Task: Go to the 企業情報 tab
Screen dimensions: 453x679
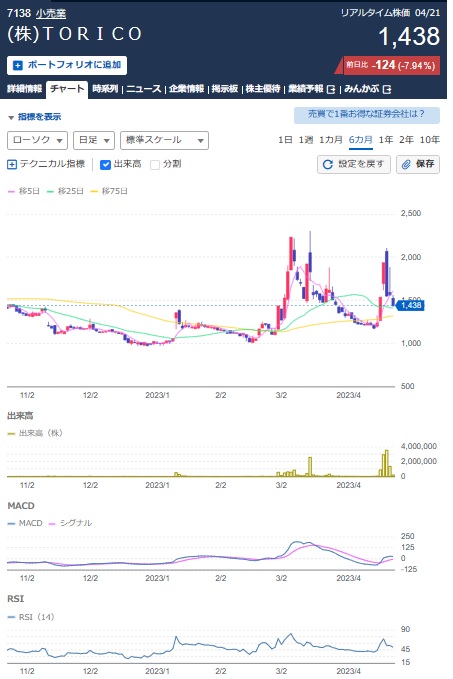Action: pos(186,89)
